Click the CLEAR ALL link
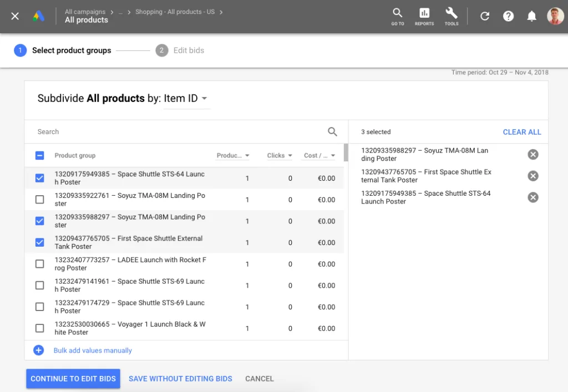This screenshot has height=392, width=568. pos(521,132)
